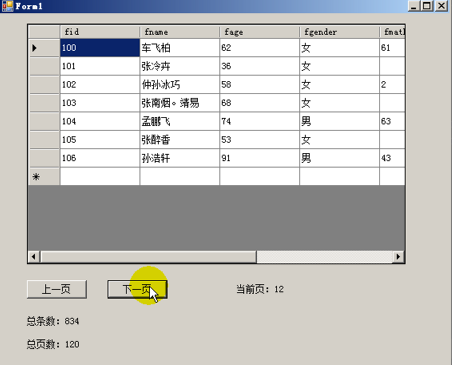Select the name cell 张冷卉
This screenshot has height=365, width=452.
[180, 66]
